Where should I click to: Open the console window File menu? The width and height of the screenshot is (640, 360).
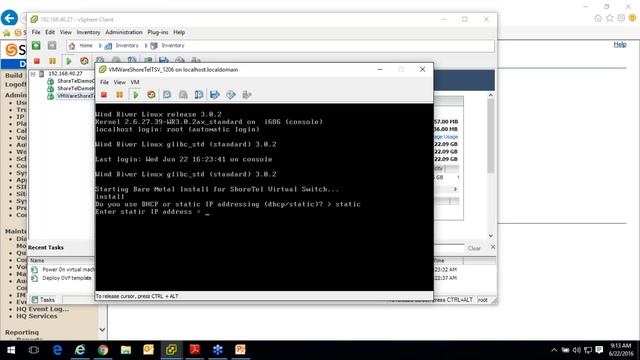coord(104,82)
